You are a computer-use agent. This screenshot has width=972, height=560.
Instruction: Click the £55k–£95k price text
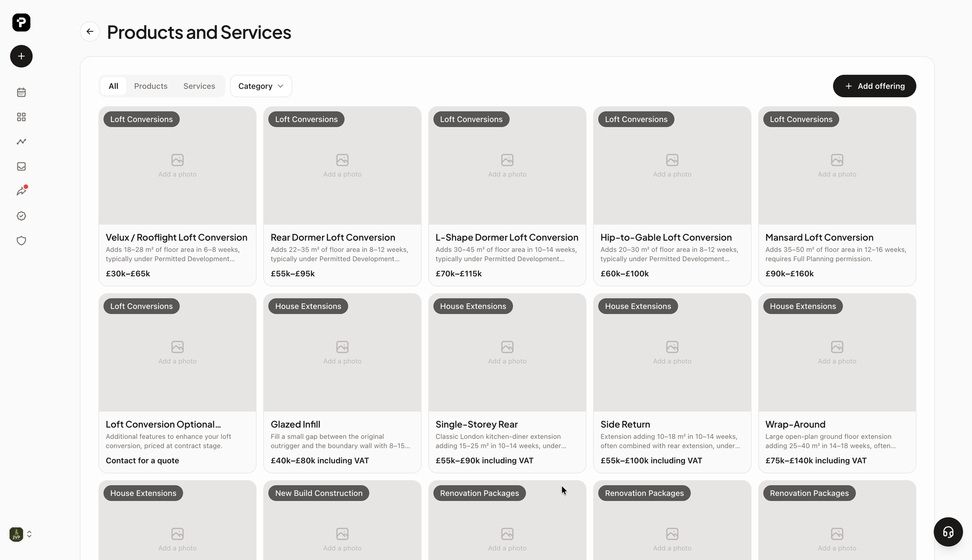293,274
